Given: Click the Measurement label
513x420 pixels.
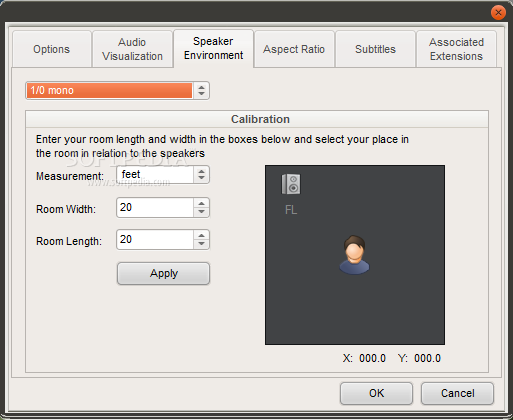Looking at the screenshot, I should pyautogui.click(x=70, y=176).
